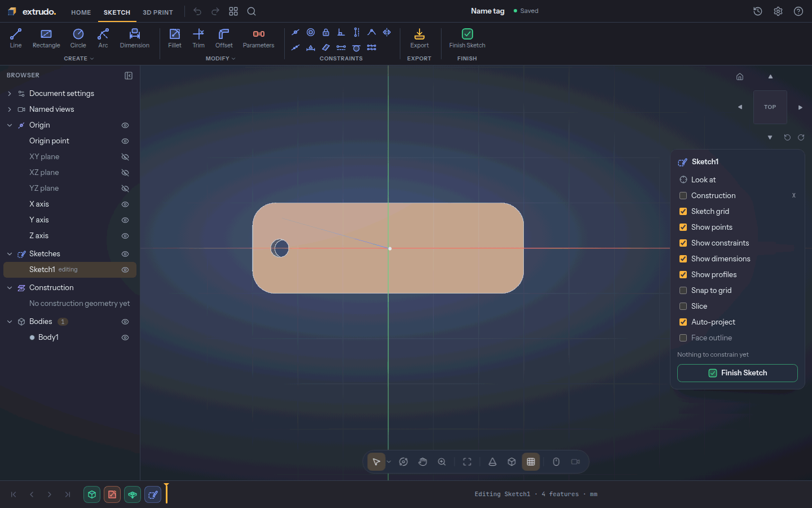The width and height of the screenshot is (812, 508).
Task: Switch to the 3D Print tab
Action: point(158,12)
